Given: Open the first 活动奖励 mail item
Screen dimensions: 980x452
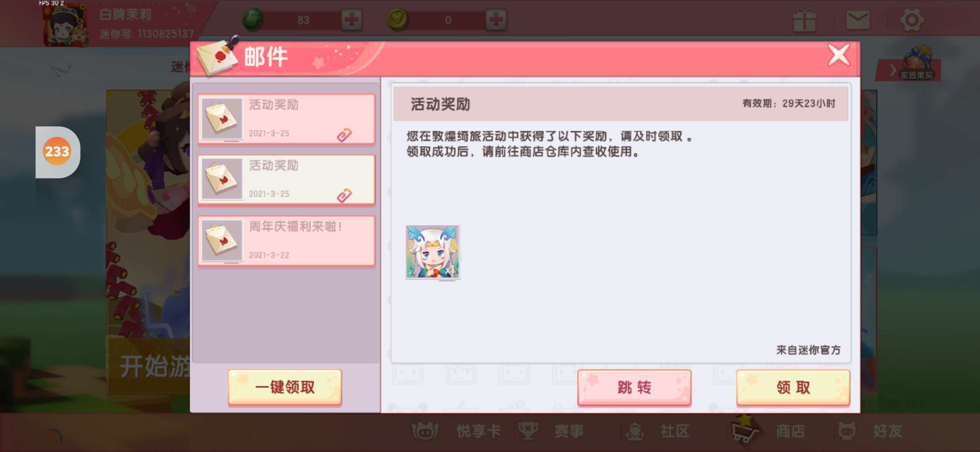Looking at the screenshot, I should [x=286, y=119].
